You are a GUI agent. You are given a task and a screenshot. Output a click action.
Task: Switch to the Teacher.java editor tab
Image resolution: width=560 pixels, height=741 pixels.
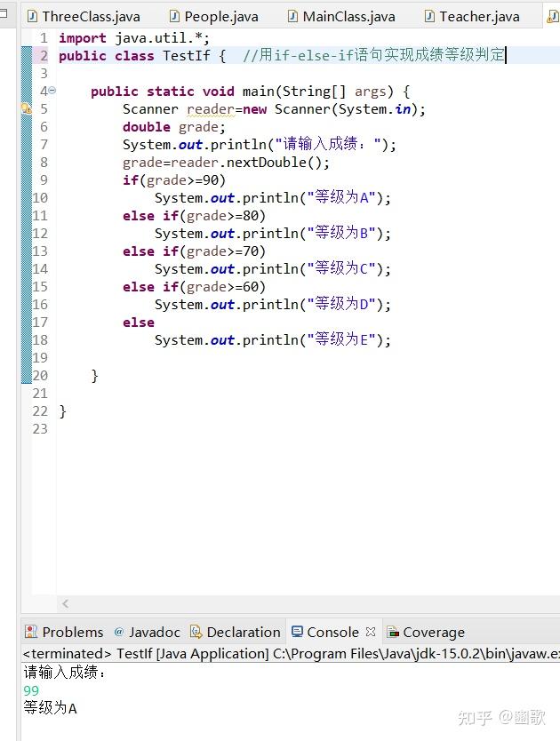click(473, 17)
